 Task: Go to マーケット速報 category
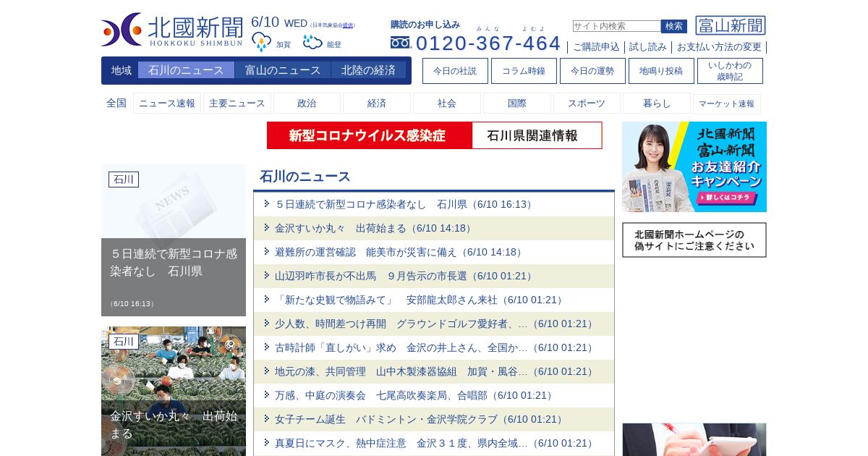[727, 104]
